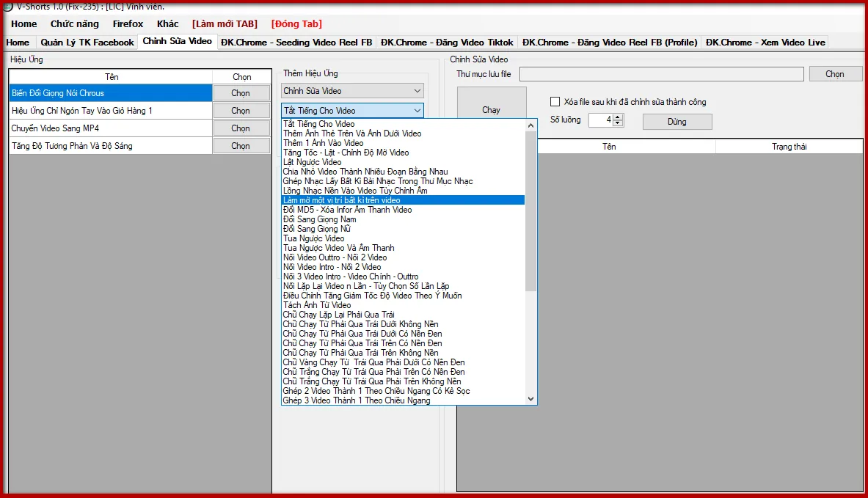Switch to the ĐK.Chrome - Đăng Video Tiktok tab

447,42
